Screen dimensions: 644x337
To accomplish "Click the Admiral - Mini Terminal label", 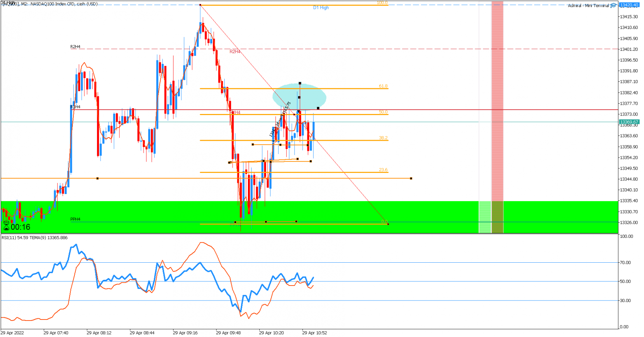I will [588, 6].
